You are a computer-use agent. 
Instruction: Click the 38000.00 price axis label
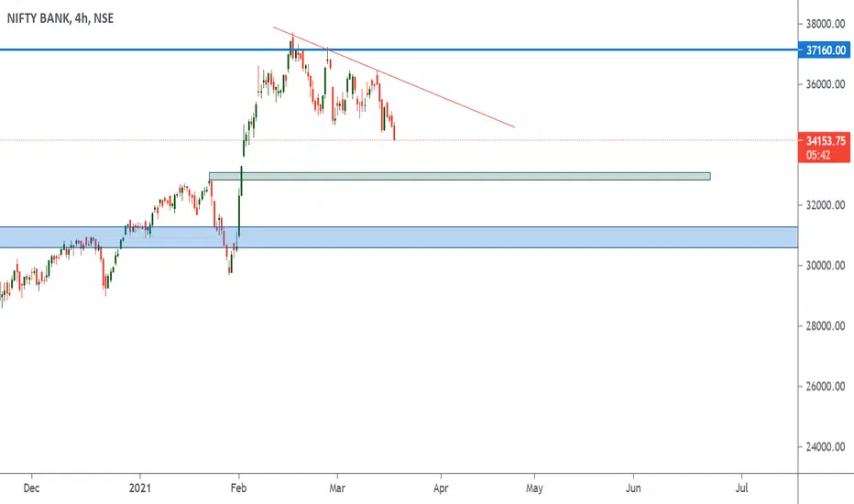826,24
